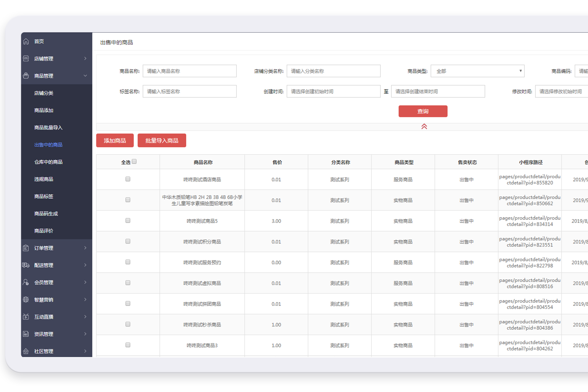The image size is (588, 392).
Task: Click the 添加商品 button
Action: pyautogui.click(x=115, y=140)
